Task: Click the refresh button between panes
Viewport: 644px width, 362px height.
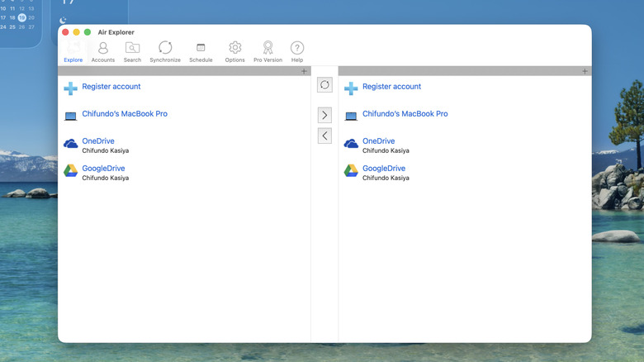Action: click(x=324, y=85)
